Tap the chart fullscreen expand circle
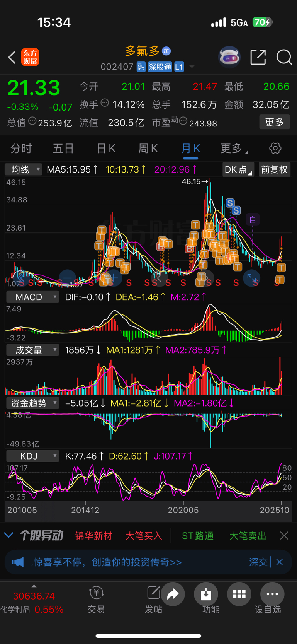Viewport: 297px width, 644px height. 251,278
